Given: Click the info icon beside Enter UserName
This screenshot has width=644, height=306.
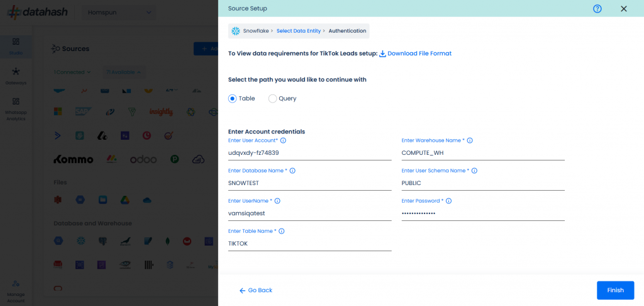Looking at the screenshot, I should (x=277, y=201).
